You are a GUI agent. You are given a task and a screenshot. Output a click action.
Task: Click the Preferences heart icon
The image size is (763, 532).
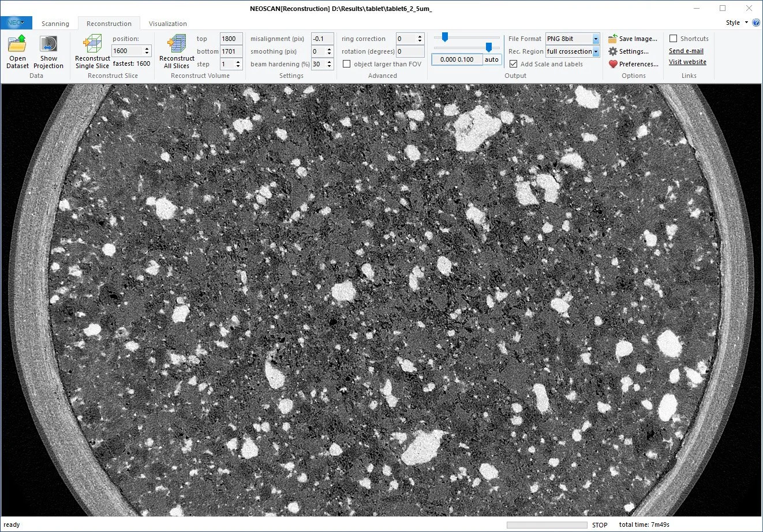coord(613,64)
